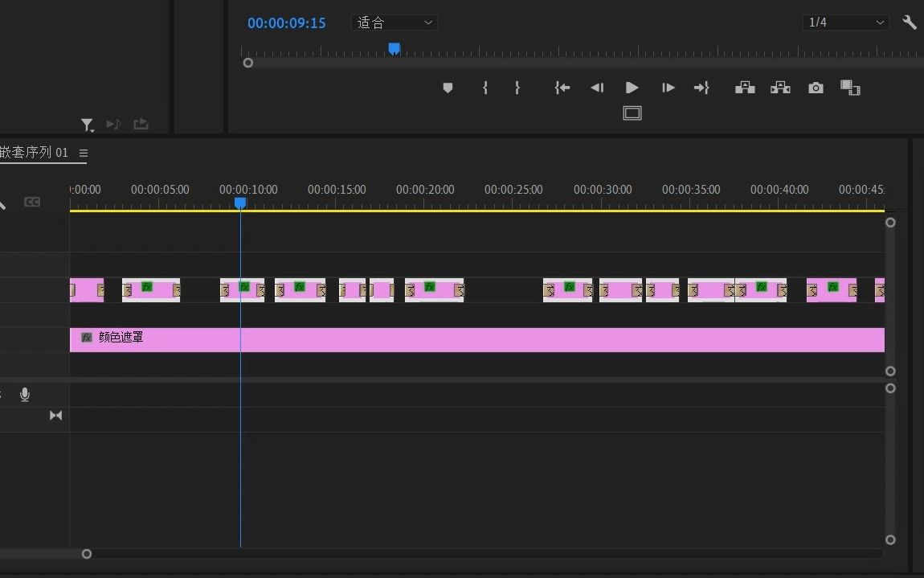Toggle voice-over record microphone

click(25, 394)
